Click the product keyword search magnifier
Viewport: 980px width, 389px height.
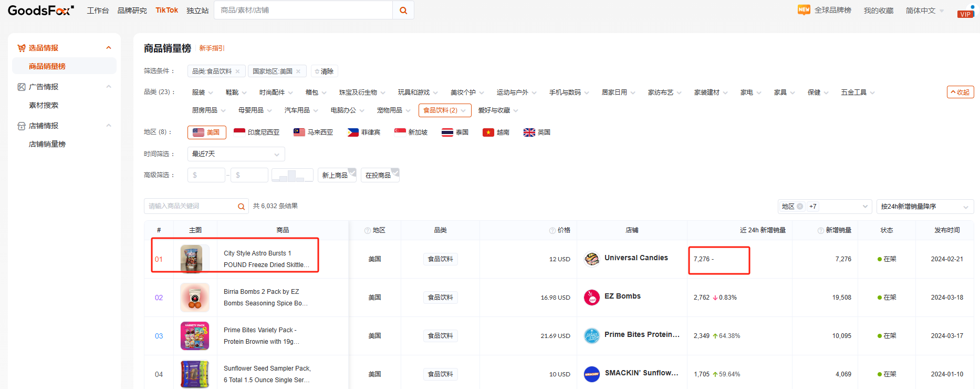241,207
